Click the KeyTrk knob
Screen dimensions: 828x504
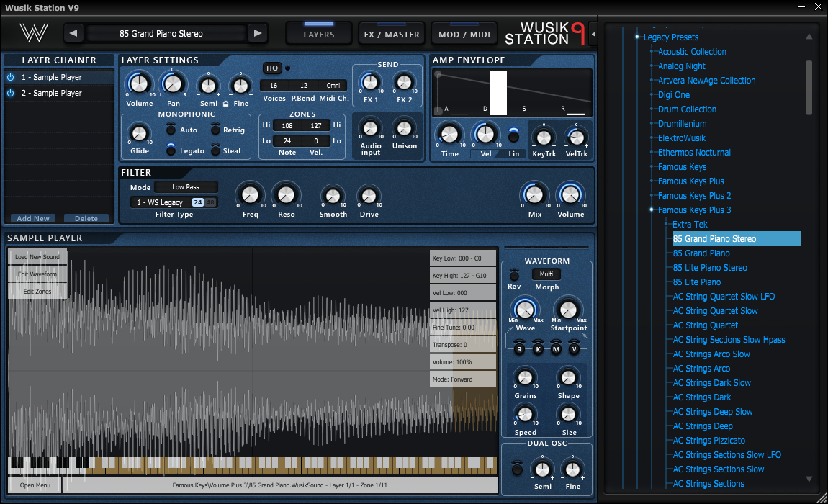tap(544, 138)
